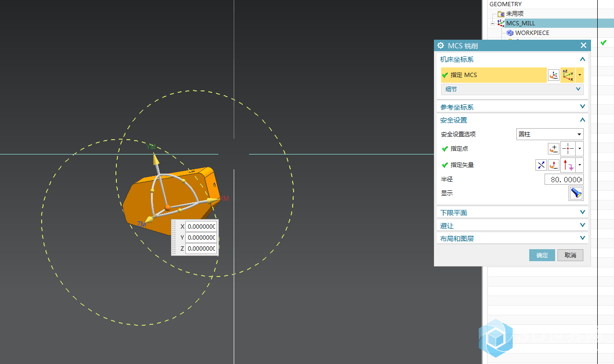
Task: Expand the 细节 details section
Action: (512, 89)
